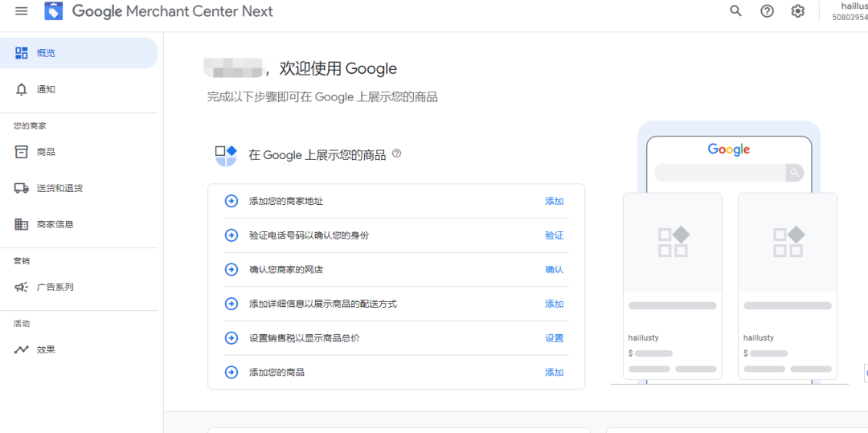Click the Google logo in phone illustration
Image resolution: width=868 pixels, height=433 pixels.
[x=728, y=149]
